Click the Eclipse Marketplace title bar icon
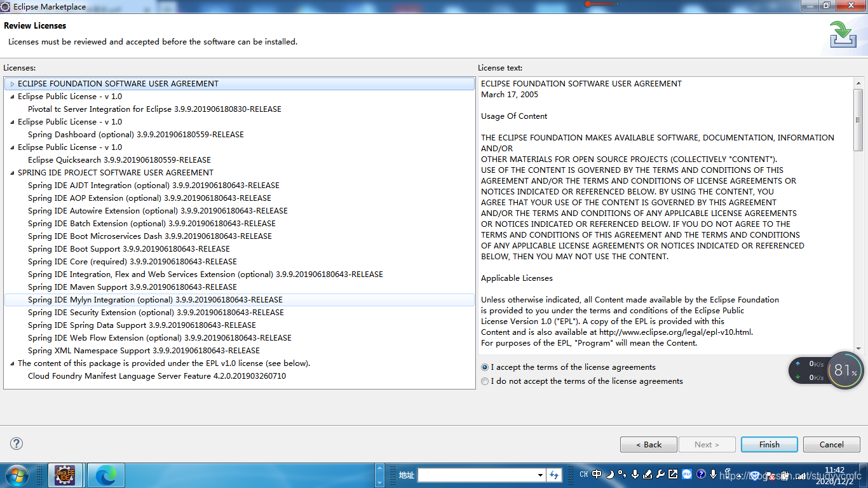This screenshot has height=488, width=868. [x=5, y=6]
